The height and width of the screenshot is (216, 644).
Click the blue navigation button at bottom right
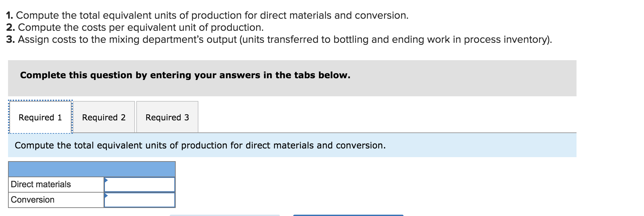348,215
